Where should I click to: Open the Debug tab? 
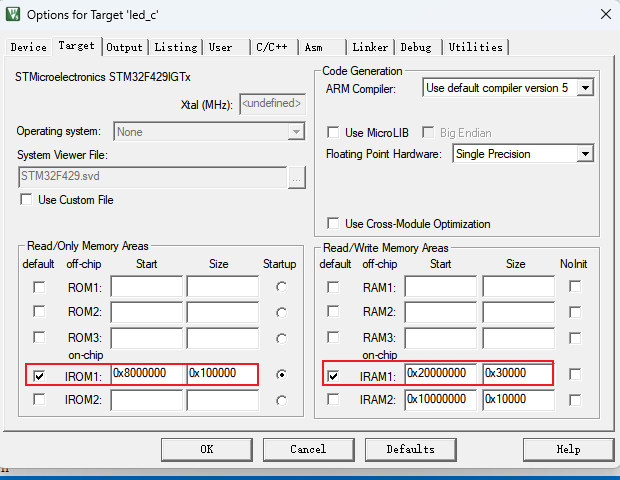(x=418, y=47)
